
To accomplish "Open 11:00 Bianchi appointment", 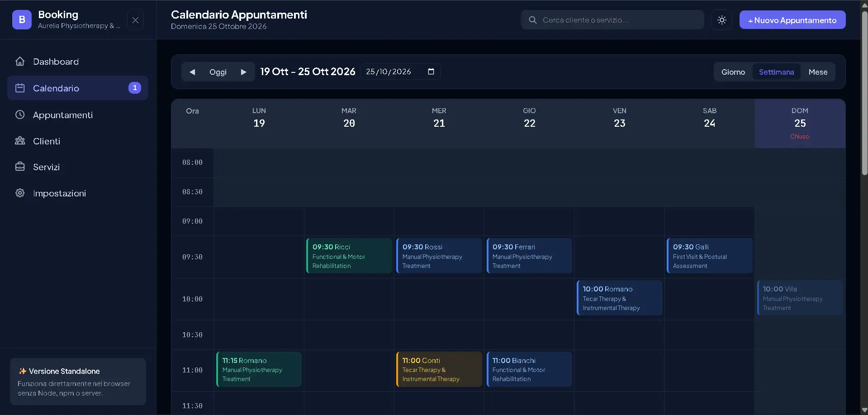I will [529, 369].
